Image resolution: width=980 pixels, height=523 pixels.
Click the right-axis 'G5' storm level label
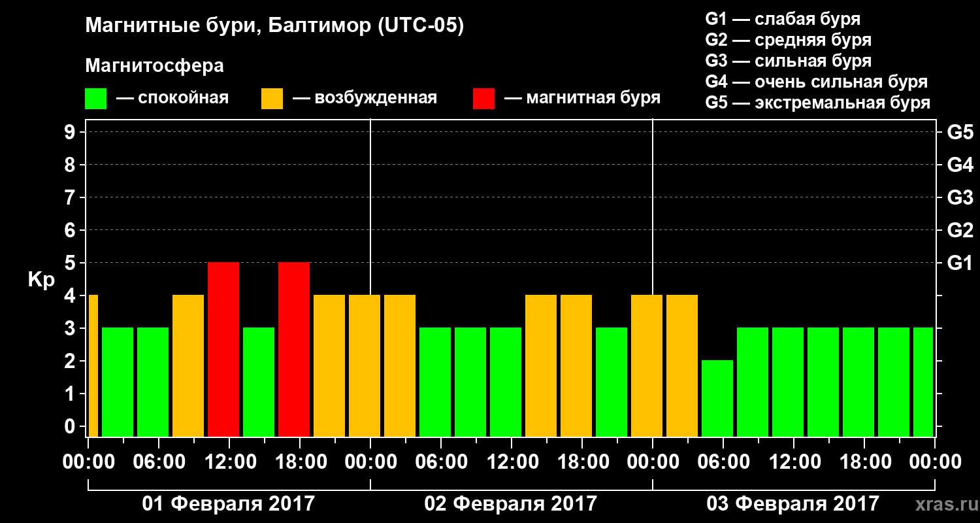point(960,132)
